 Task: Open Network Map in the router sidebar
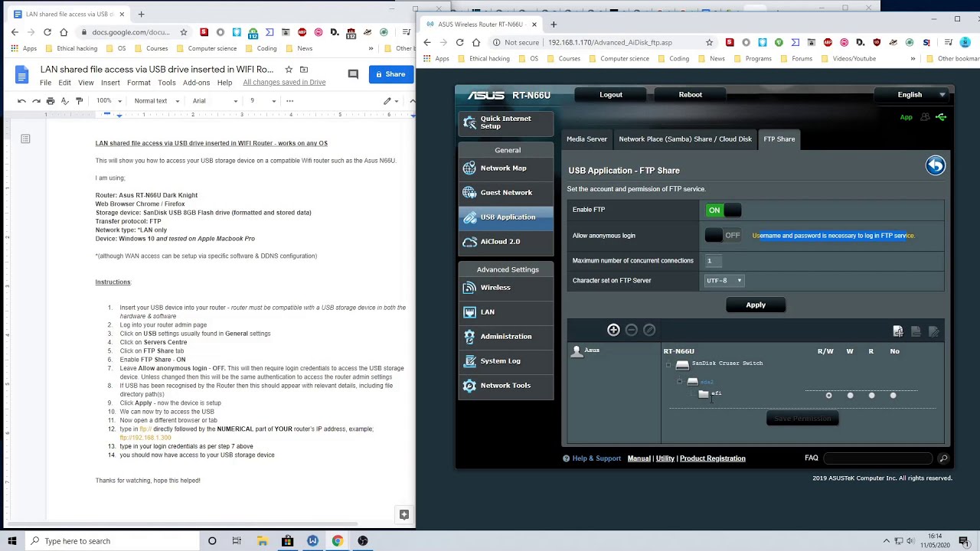tap(506, 168)
